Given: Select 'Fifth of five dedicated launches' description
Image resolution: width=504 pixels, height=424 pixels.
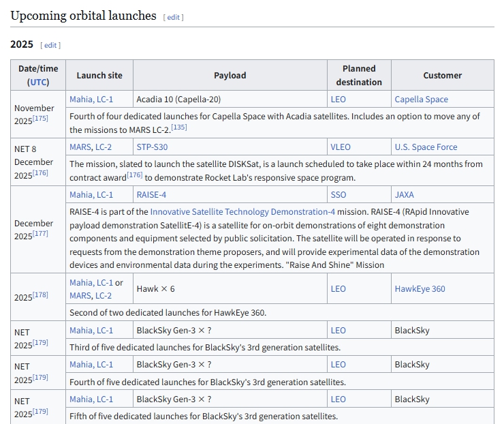Looking at the screenshot, I should click(204, 416).
